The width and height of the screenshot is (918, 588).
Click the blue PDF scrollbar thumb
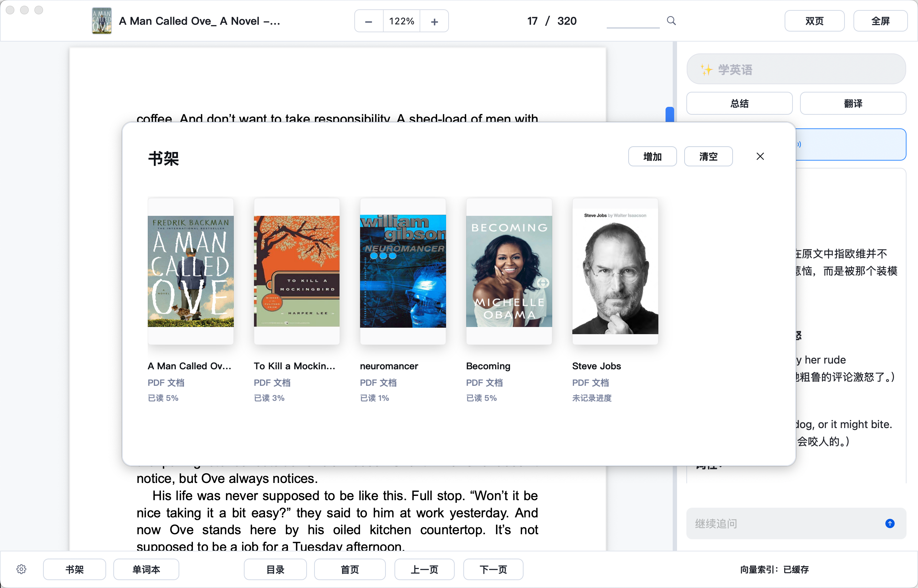[x=669, y=114]
